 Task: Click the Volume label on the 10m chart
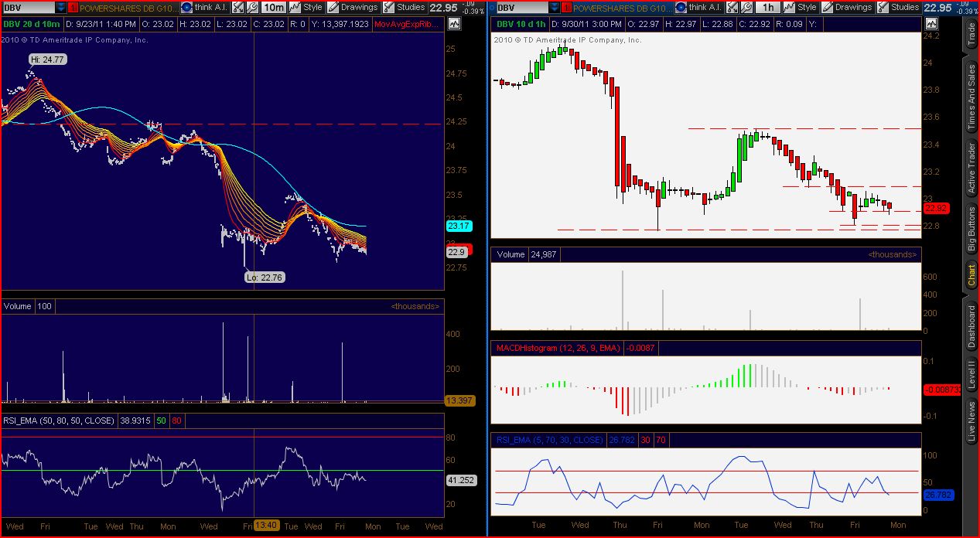click(x=17, y=306)
